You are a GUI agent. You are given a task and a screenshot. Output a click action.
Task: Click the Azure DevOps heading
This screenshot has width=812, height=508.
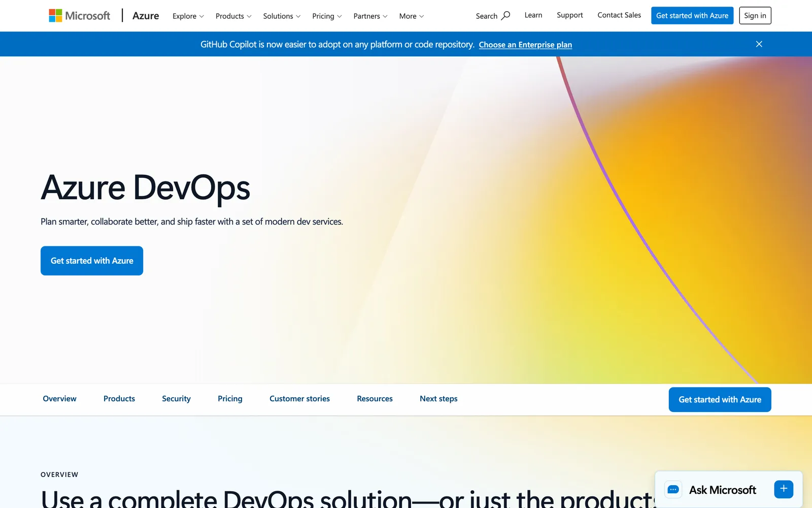146,188
